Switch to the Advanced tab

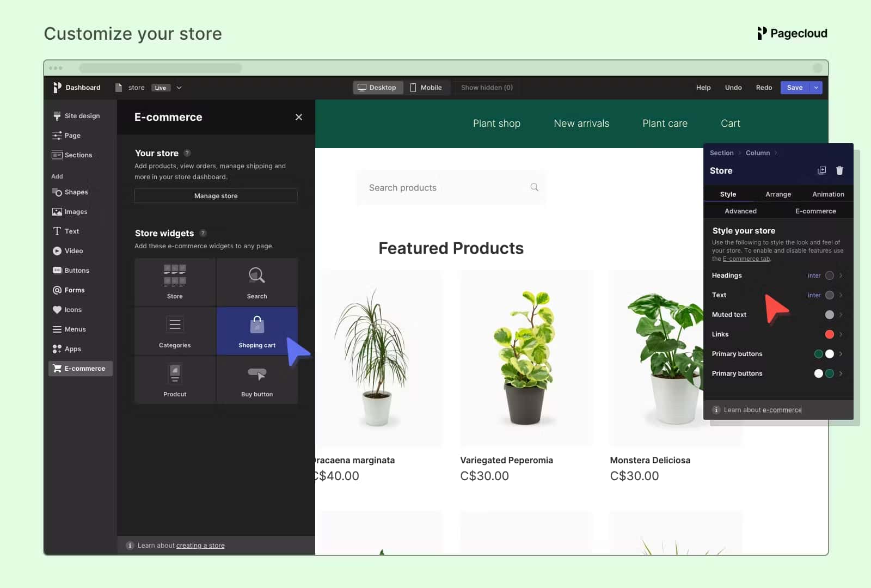740,211
